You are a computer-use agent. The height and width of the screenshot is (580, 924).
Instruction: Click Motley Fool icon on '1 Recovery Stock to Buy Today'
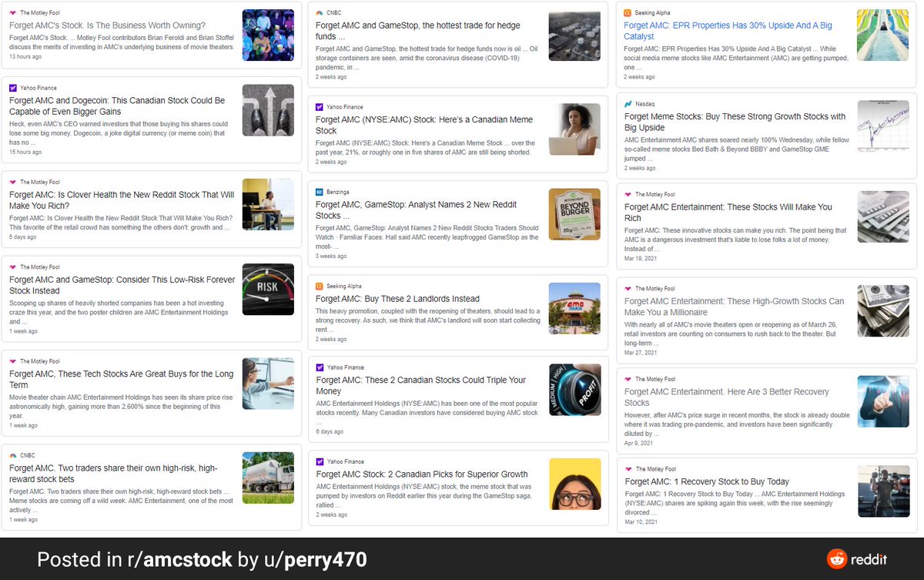[628, 469]
